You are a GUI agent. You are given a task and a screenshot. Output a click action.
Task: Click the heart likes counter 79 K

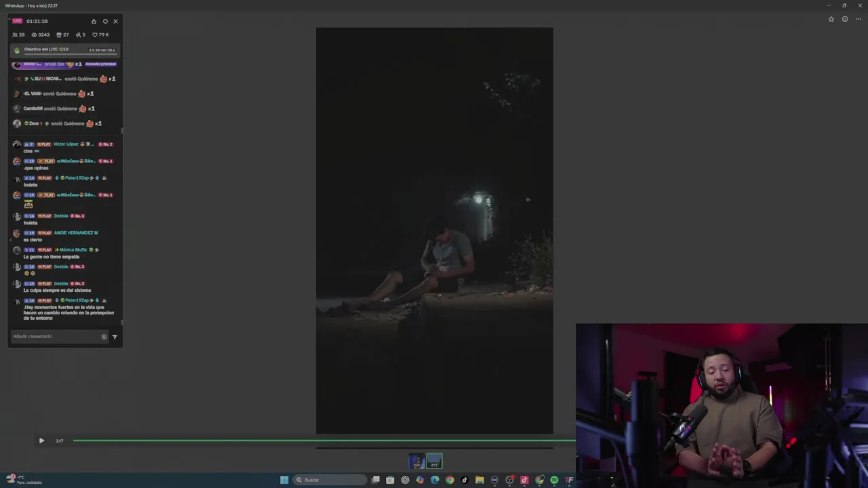click(x=100, y=35)
